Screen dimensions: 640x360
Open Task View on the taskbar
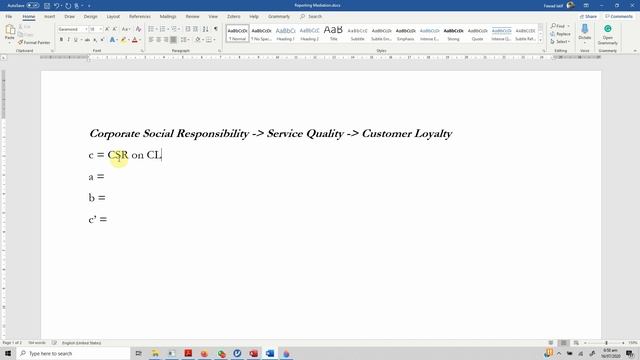pyautogui.click(x=138, y=353)
